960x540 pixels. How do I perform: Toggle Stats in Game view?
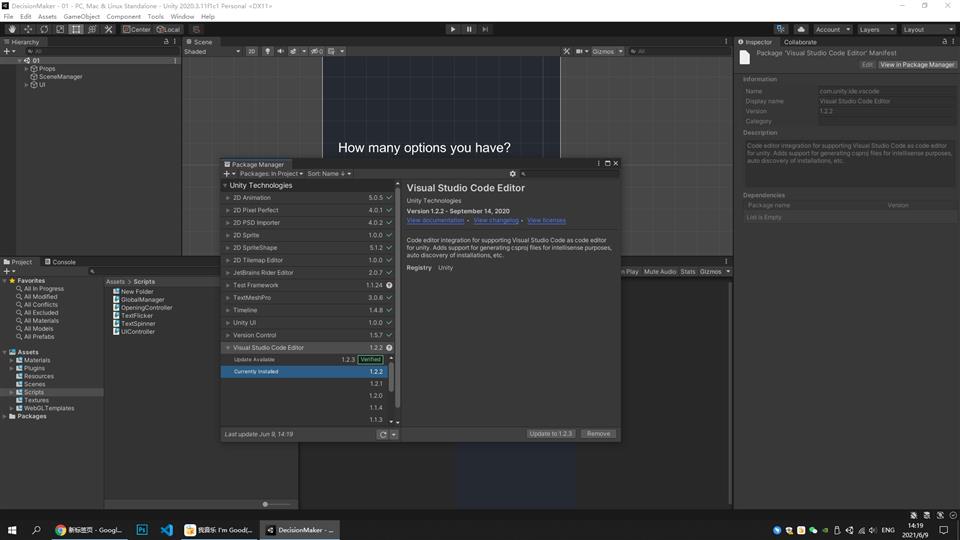click(688, 271)
